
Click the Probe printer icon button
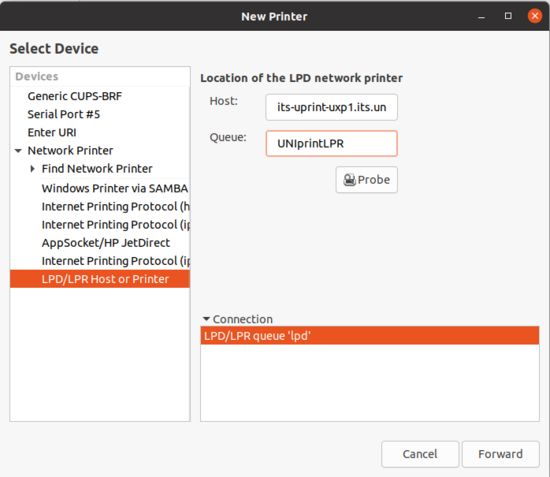(x=367, y=180)
